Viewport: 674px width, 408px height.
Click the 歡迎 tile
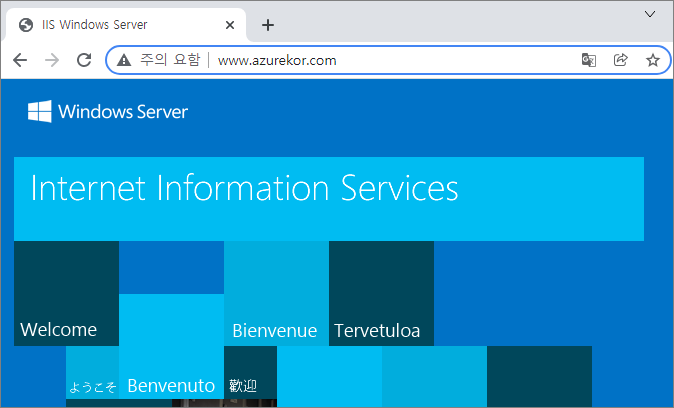(250, 372)
